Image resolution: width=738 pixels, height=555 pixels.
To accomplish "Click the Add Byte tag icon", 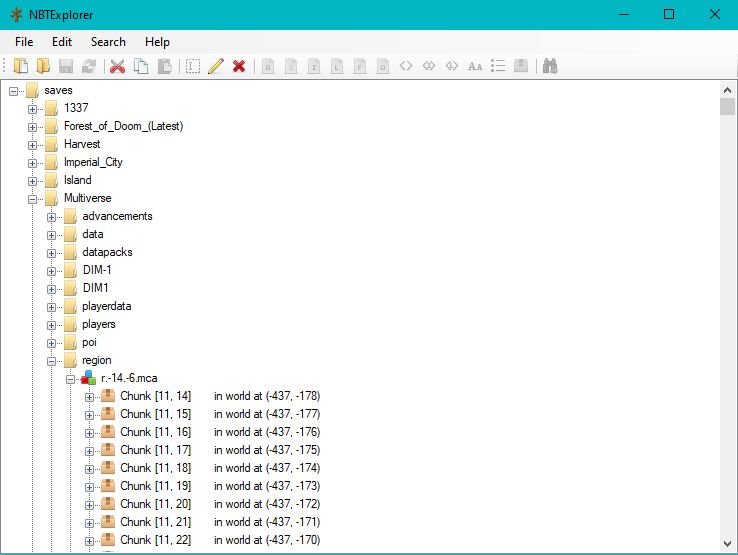I will click(268, 66).
